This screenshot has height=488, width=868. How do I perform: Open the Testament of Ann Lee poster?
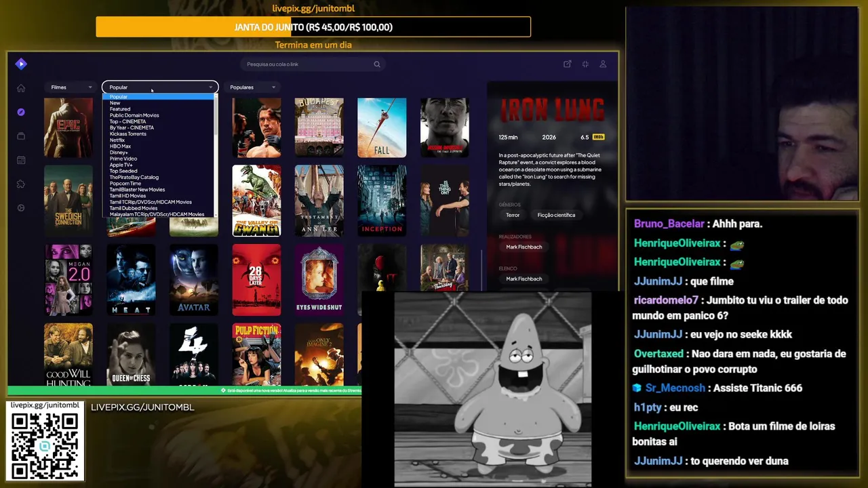319,201
